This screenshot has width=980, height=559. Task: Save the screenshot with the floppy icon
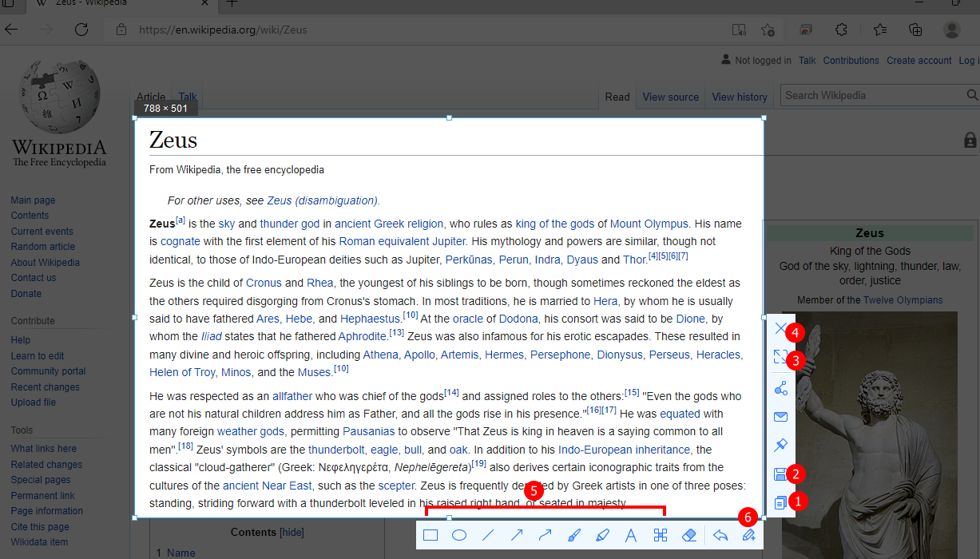(x=781, y=474)
